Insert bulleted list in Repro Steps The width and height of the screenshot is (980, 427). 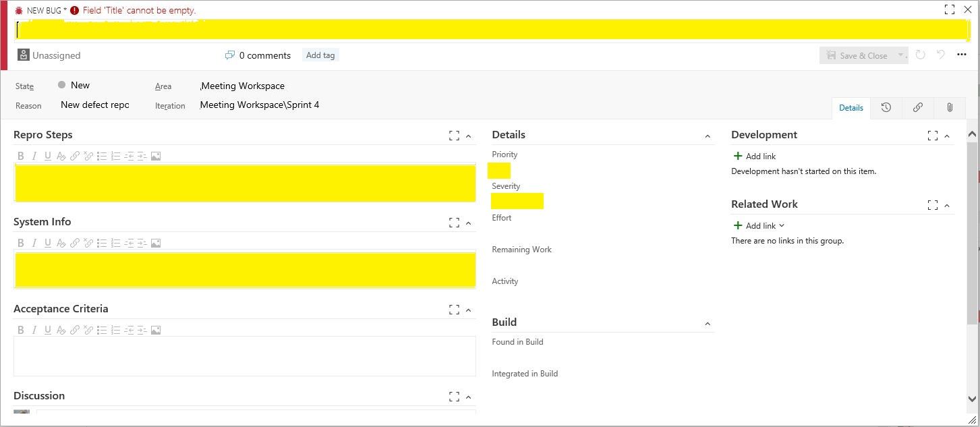(102, 156)
